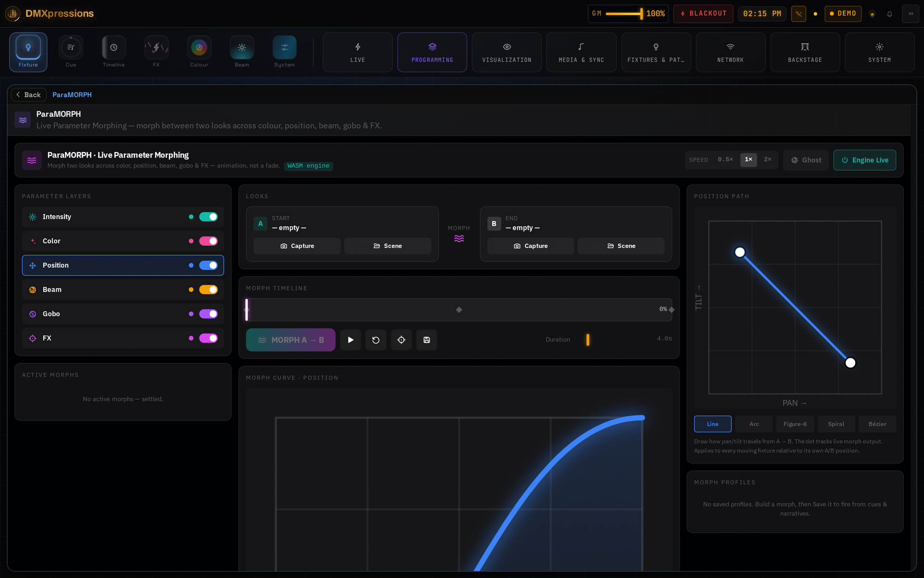Screen dimensions: 924x578
Task: Select the Intensity sun icon
Action: [x=33, y=217]
